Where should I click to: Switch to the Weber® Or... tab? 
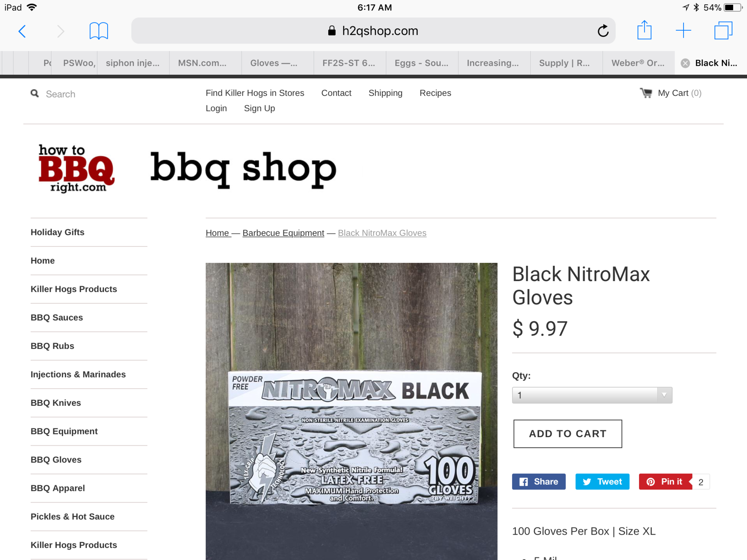point(638,63)
